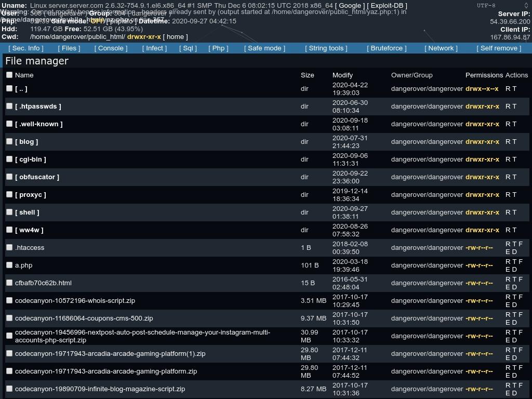This screenshot has width=532, height=399.
Task: Open the Console section
Action: 110,48
